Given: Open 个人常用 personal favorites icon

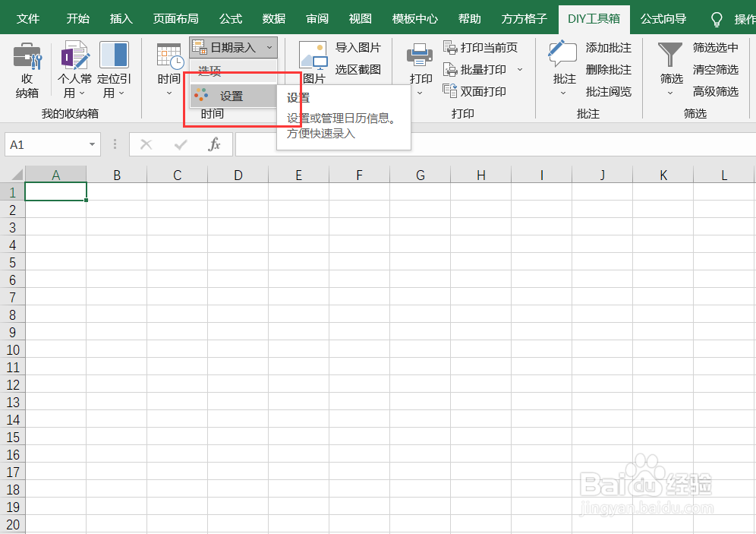Looking at the screenshot, I should point(74,55).
